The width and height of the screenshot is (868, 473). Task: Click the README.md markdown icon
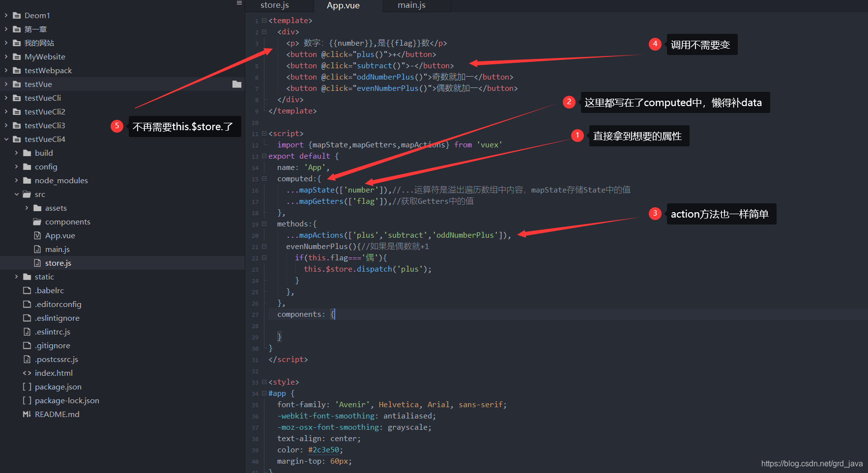tap(27, 415)
